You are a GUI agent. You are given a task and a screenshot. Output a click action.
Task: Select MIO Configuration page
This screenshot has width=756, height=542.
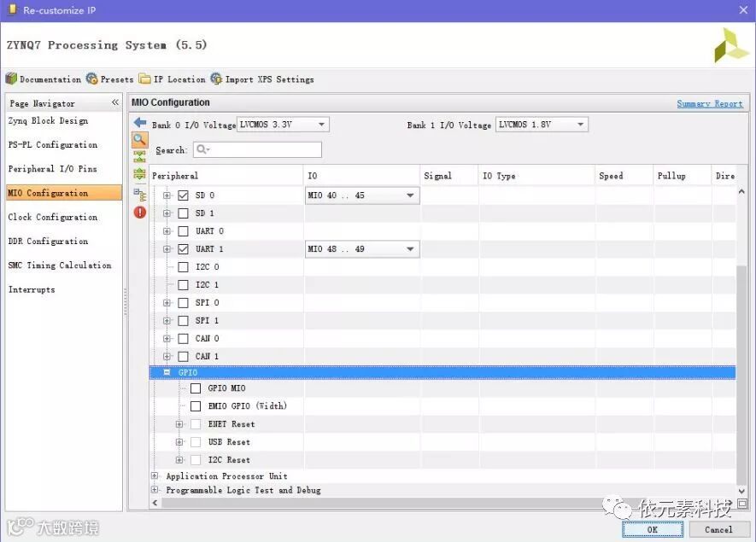point(64,193)
